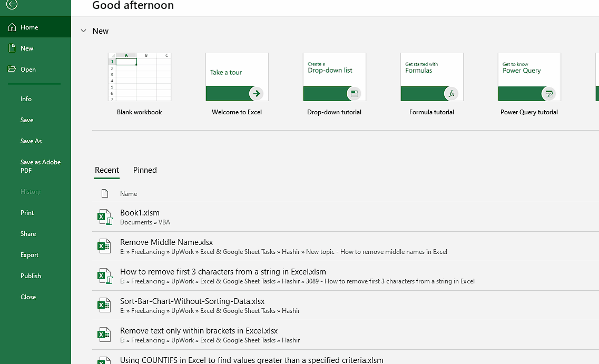Select Home in the sidebar
The image size is (599, 364).
point(35,27)
